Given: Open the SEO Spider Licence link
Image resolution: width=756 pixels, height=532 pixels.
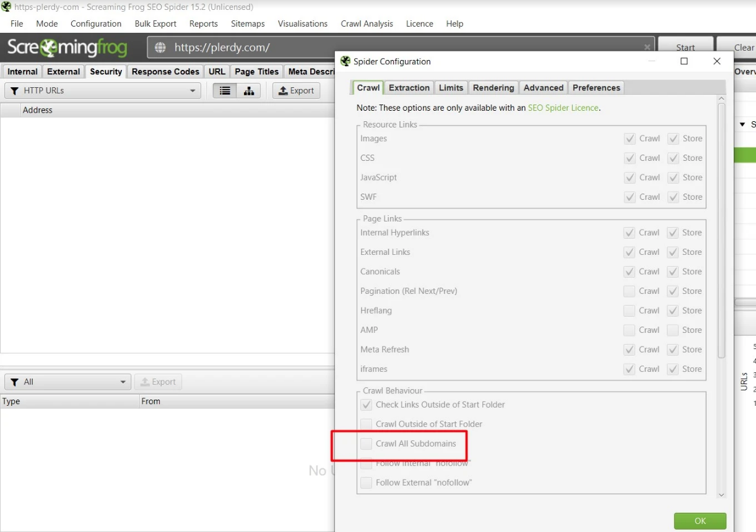Looking at the screenshot, I should (562, 107).
